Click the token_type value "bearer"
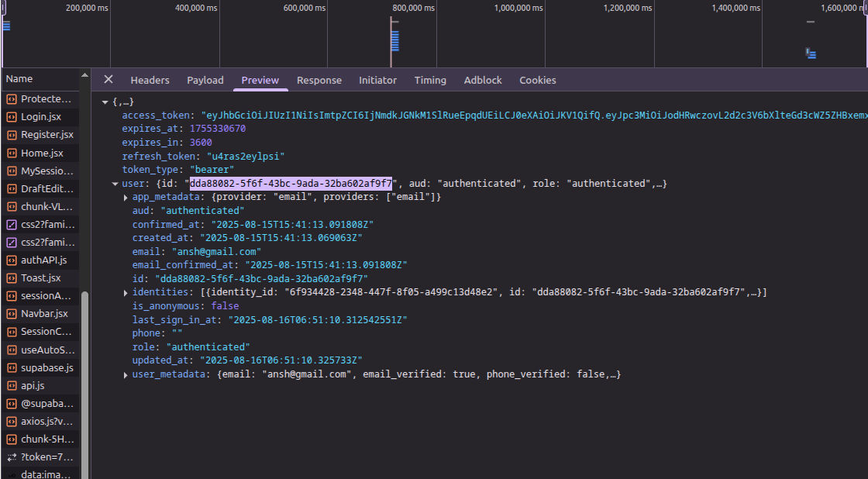Viewport: 868px width, 479px height. coord(212,170)
